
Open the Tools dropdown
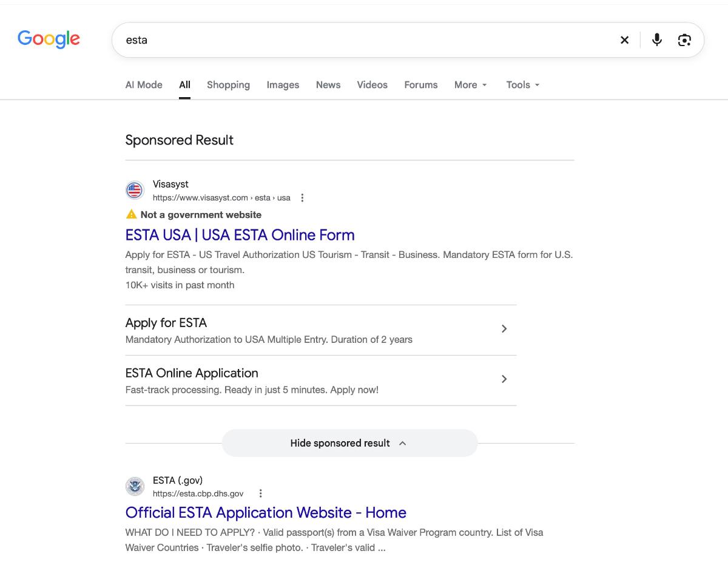tap(523, 85)
